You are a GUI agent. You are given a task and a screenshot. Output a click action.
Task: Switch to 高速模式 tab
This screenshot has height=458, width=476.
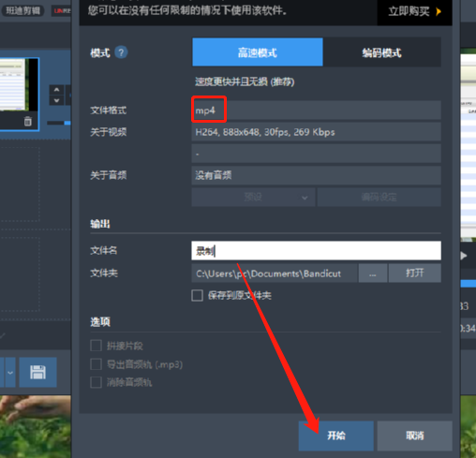pos(258,52)
